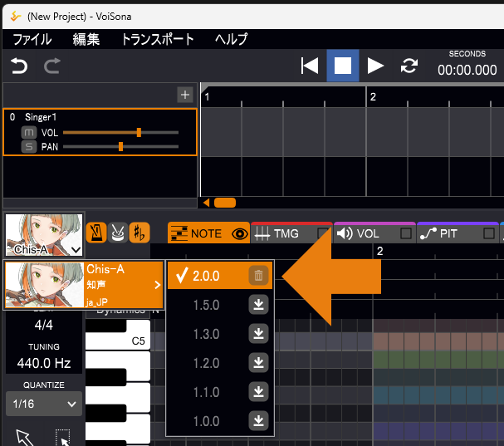Click the 00:00.000 time display
504x446 pixels.
(467, 70)
